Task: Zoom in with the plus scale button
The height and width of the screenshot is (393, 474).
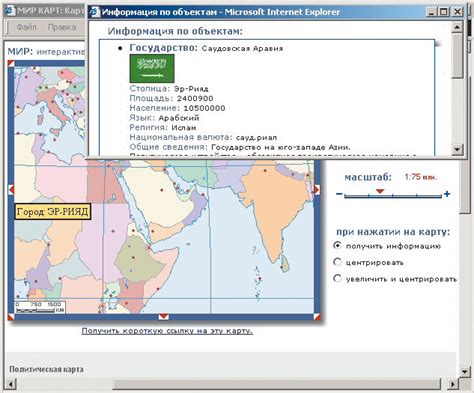Action: coord(447,194)
